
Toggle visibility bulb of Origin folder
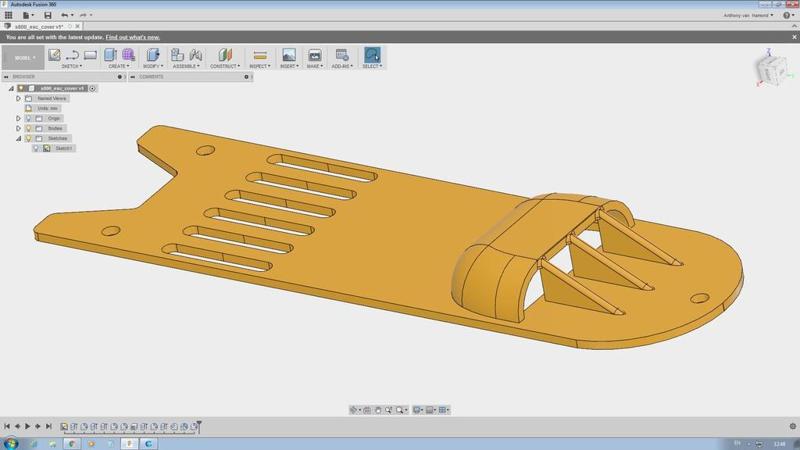(x=28, y=118)
